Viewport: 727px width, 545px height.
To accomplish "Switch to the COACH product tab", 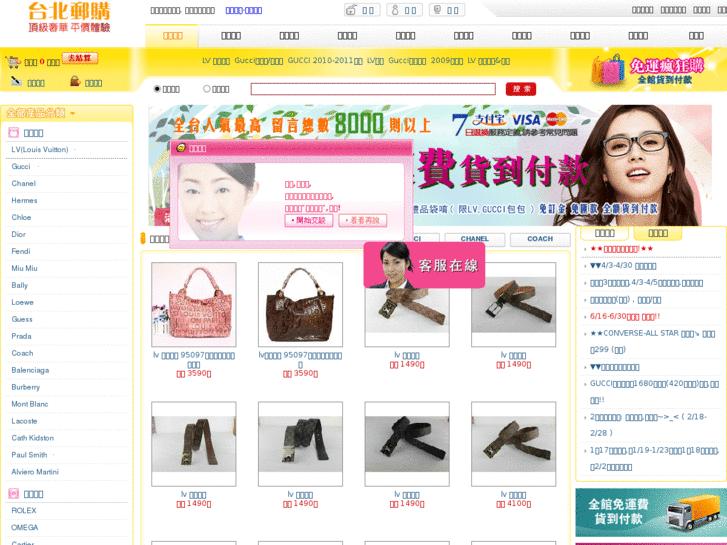I will point(540,239).
